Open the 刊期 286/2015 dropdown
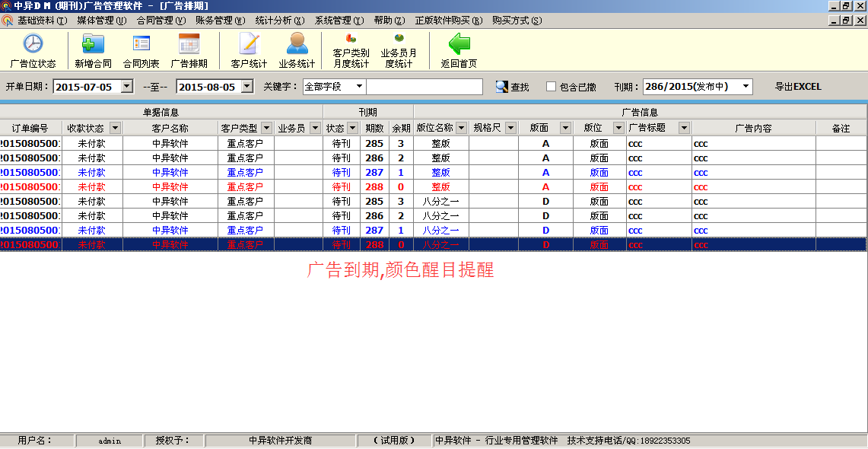Viewport: 868px width, 449px height. (746, 87)
